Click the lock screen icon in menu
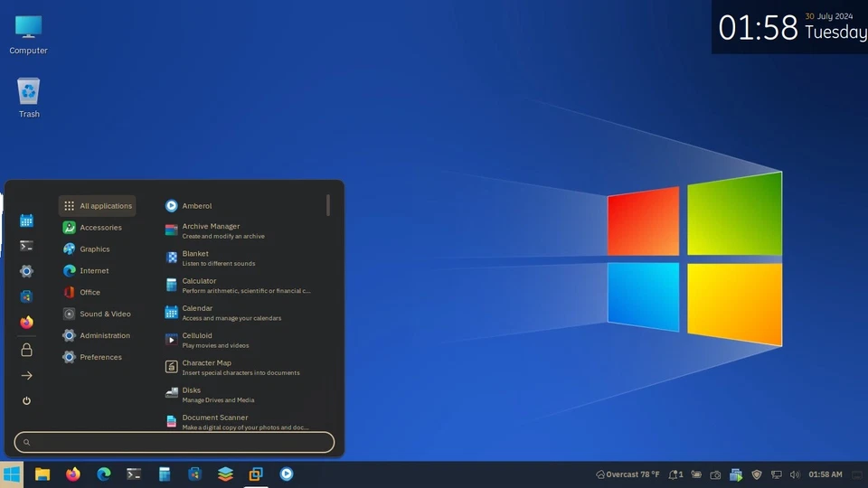Screen dimensions: 868x488 pos(26,350)
